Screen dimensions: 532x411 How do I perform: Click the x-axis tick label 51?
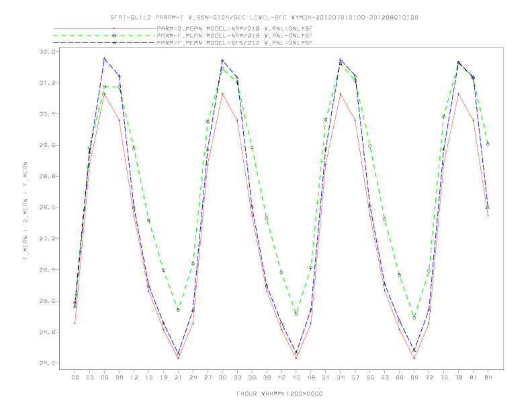[x=326, y=377]
